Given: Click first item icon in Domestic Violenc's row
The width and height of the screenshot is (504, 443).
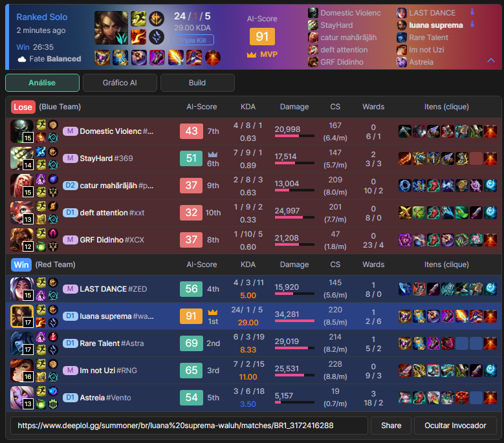Looking at the screenshot, I should pyautogui.click(x=405, y=131).
